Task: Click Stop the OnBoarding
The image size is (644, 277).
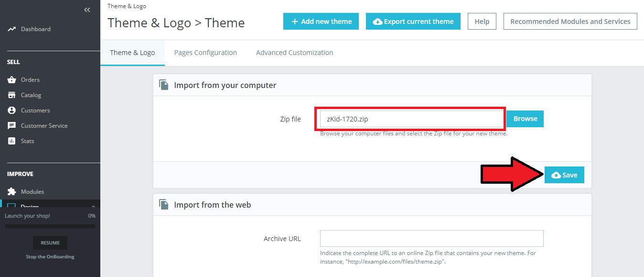Action: point(50,256)
